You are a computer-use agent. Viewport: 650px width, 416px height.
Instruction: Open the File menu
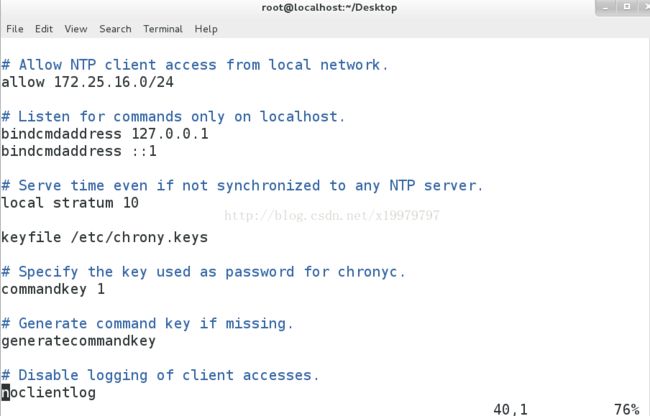click(15, 29)
